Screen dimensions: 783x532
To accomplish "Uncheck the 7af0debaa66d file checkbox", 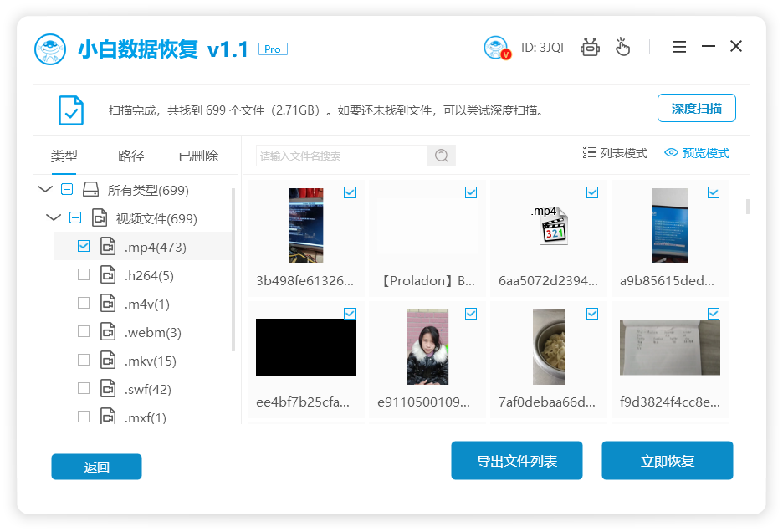I will 592,313.
